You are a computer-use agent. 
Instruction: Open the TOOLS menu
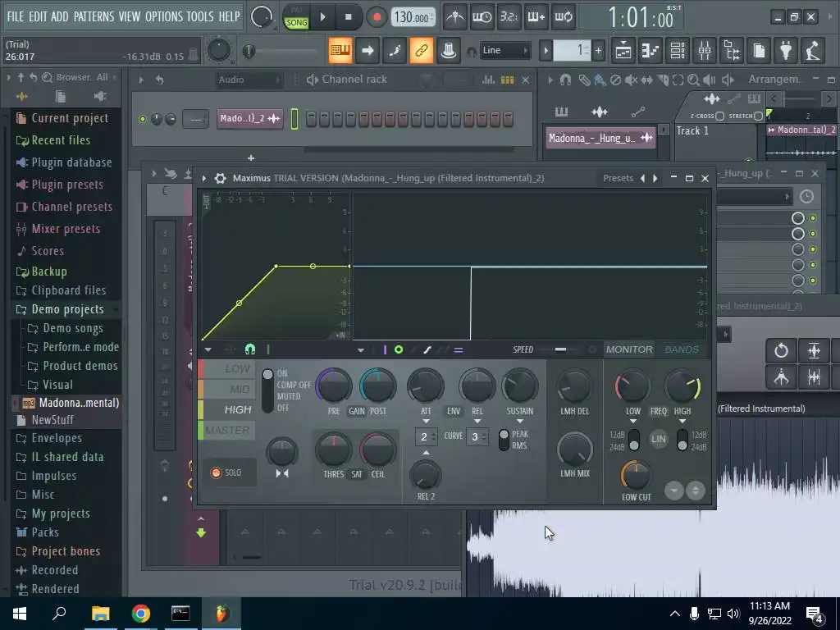200,16
